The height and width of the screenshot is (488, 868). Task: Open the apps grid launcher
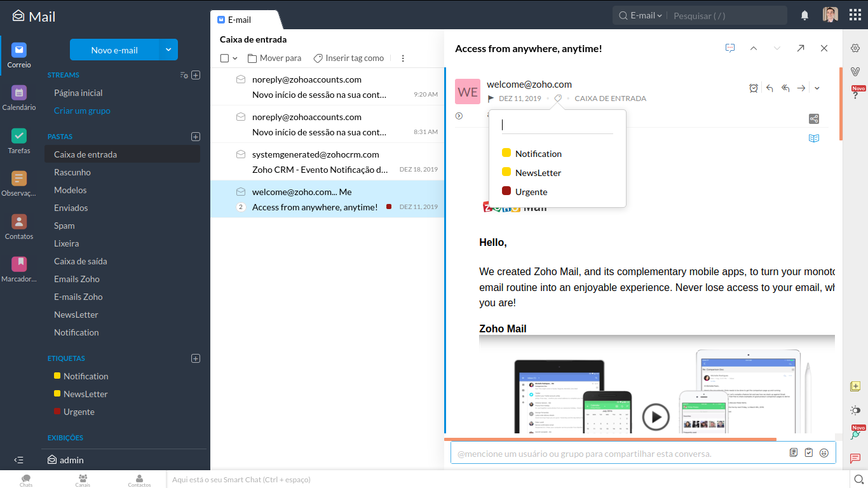point(855,15)
